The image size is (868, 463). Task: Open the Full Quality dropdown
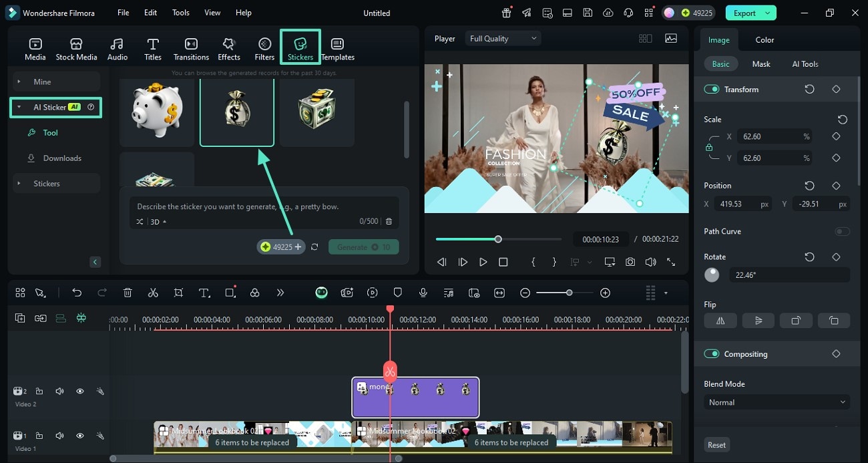point(502,38)
